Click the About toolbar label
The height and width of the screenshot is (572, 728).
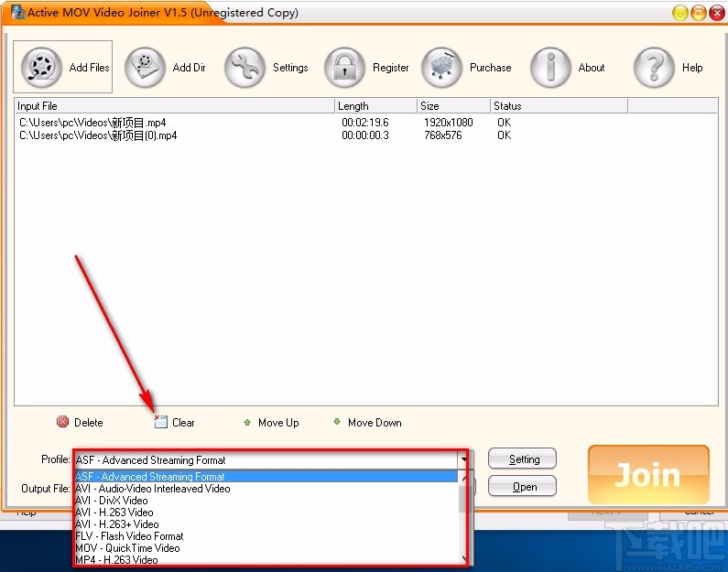coord(592,68)
